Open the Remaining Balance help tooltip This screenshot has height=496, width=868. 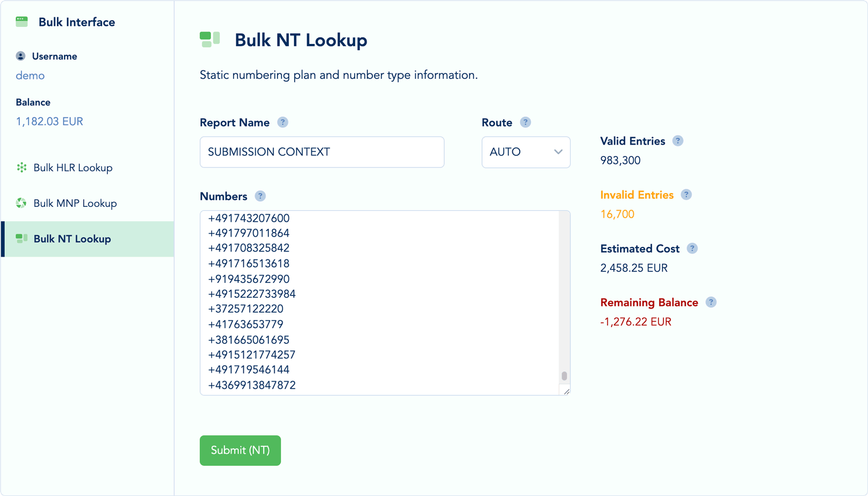pyautogui.click(x=711, y=302)
